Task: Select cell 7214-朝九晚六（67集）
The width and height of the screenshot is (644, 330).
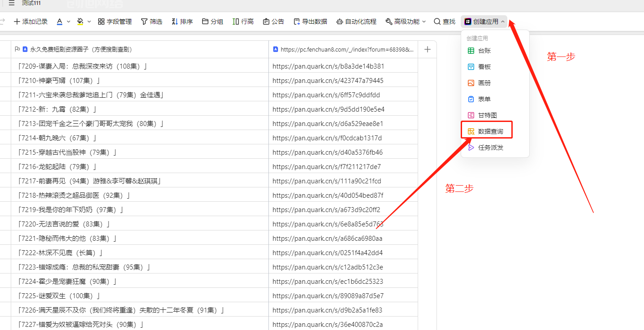Action: (x=140, y=138)
